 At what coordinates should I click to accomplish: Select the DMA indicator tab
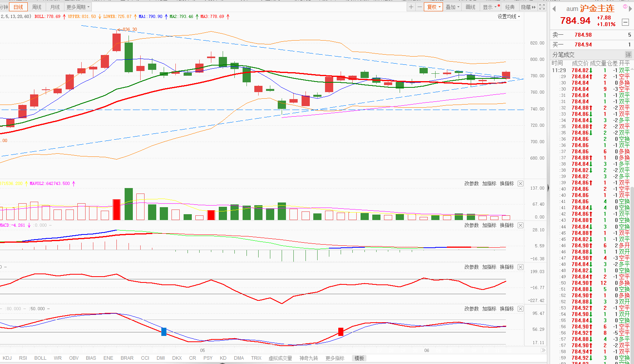[x=239, y=358]
